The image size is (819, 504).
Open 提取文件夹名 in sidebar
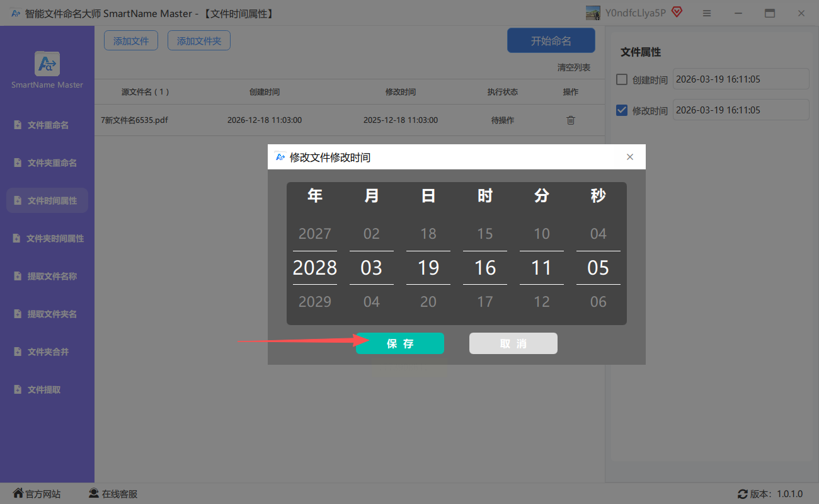click(47, 314)
